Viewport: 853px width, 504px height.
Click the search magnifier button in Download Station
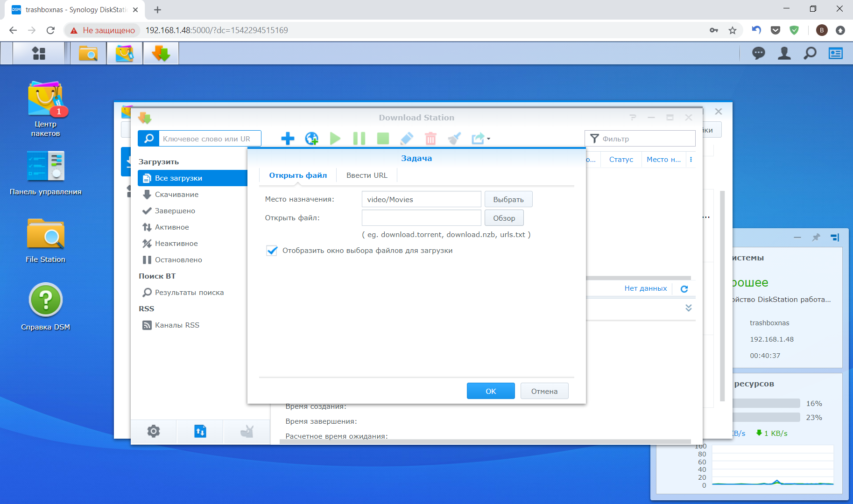coord(148,139)
